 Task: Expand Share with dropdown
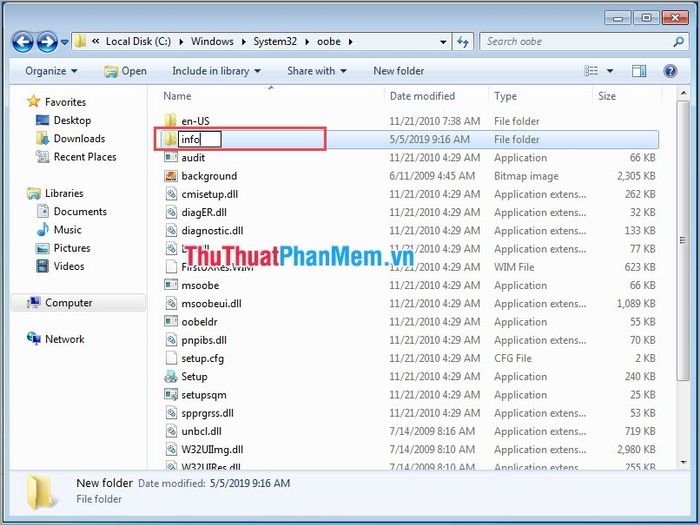[317, 71]
